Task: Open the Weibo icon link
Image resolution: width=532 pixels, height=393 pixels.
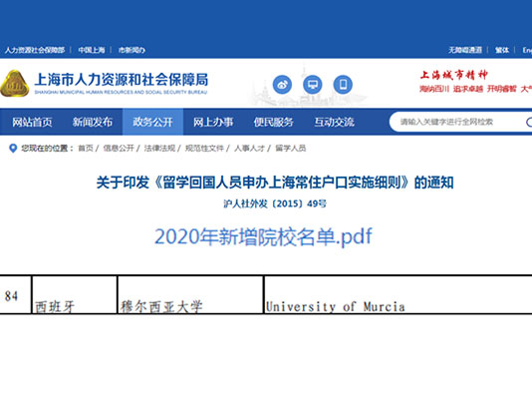Action: click(282, 84)
